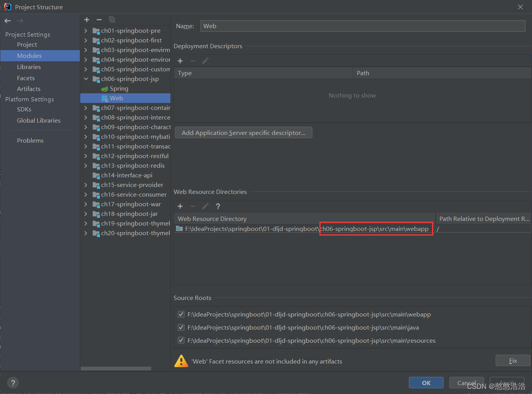Open the Facets settings page

point(26,78)
